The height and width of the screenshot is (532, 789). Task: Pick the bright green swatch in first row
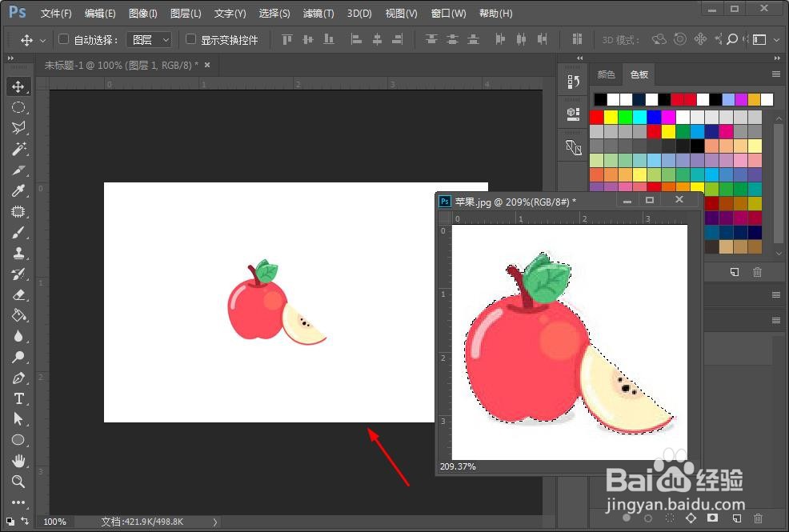tap(626, 117)
